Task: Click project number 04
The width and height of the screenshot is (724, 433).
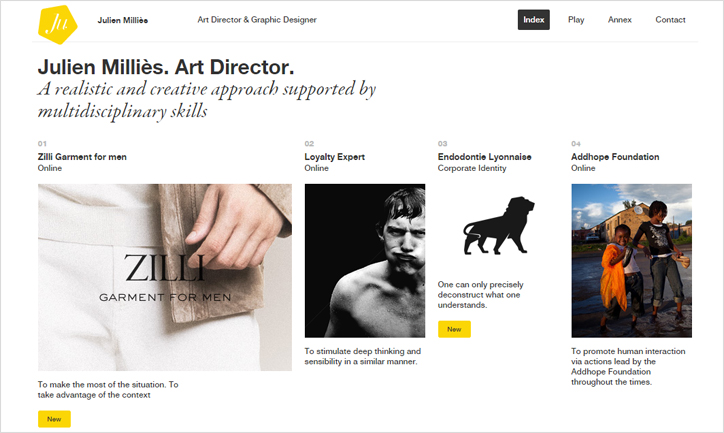Action: (x=576, y=144)
